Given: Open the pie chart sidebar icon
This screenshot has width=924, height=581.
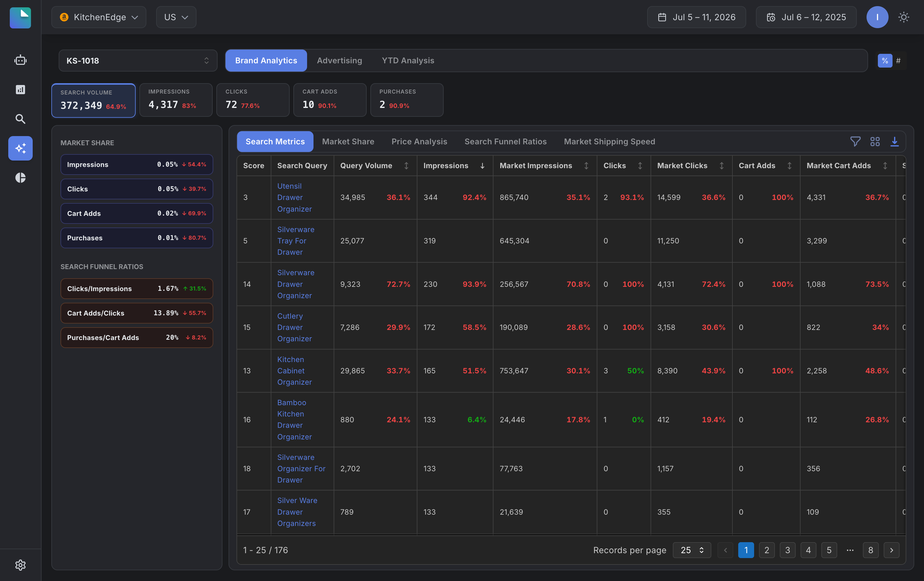Looking at the screenshot, I should click(20, 177).
